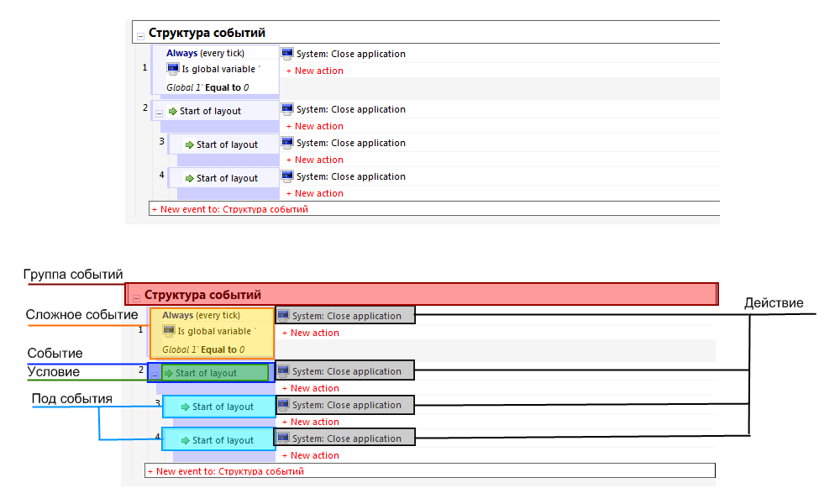This screenshot has height=504, width=840.
Task: Select 'Start of layout' text of event 3, upper sheet
Action: pyautogui.click(x=227, y=144)
